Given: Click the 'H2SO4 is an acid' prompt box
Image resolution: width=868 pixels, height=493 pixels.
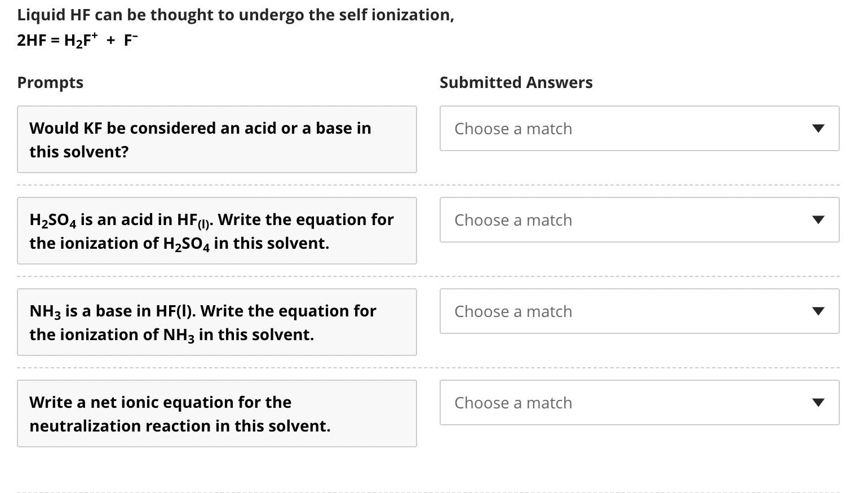Looking at the screenshot, I should pos(216,231).
